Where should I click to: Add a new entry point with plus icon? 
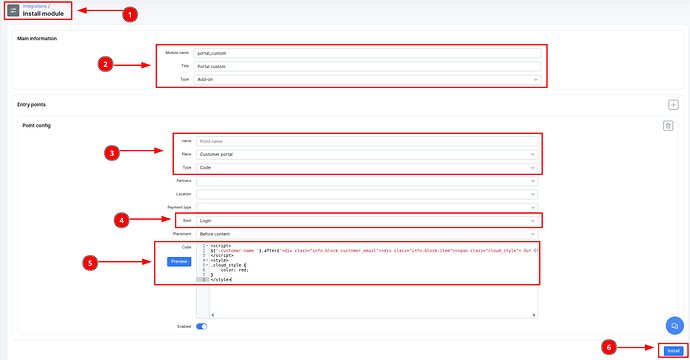(673, 105)
